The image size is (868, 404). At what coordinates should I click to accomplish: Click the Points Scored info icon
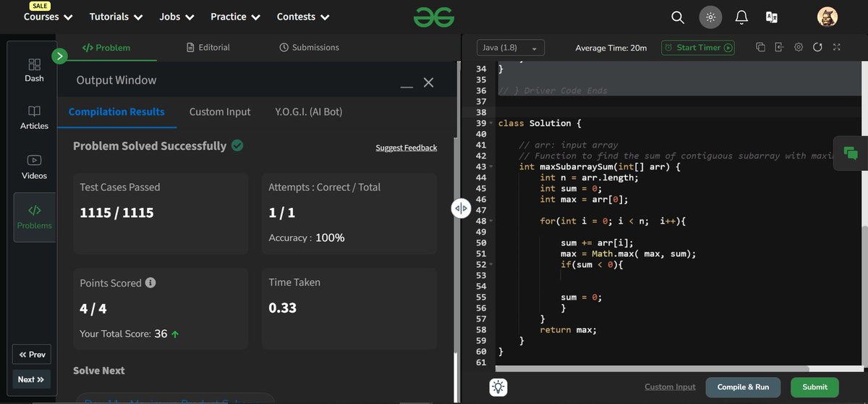150,282
